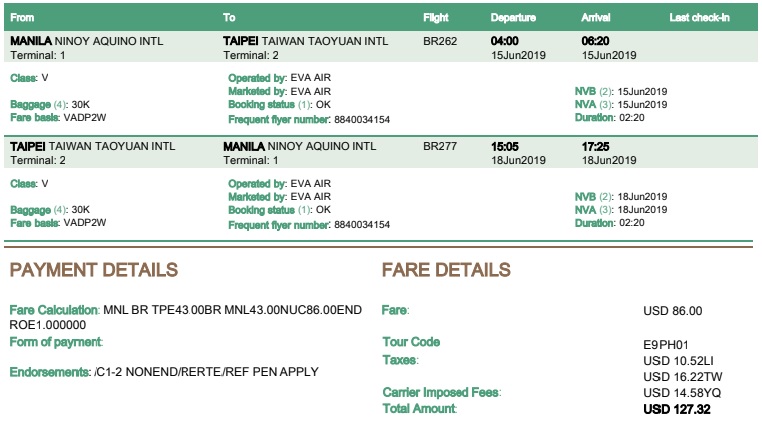Click the Tour Code value E9PH01

[x=666, y=345]
